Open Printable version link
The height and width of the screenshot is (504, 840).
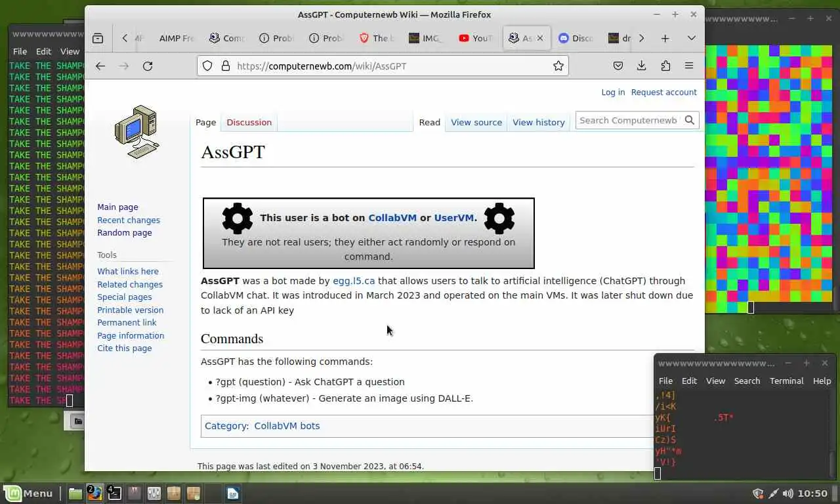(x=131, y=310)
